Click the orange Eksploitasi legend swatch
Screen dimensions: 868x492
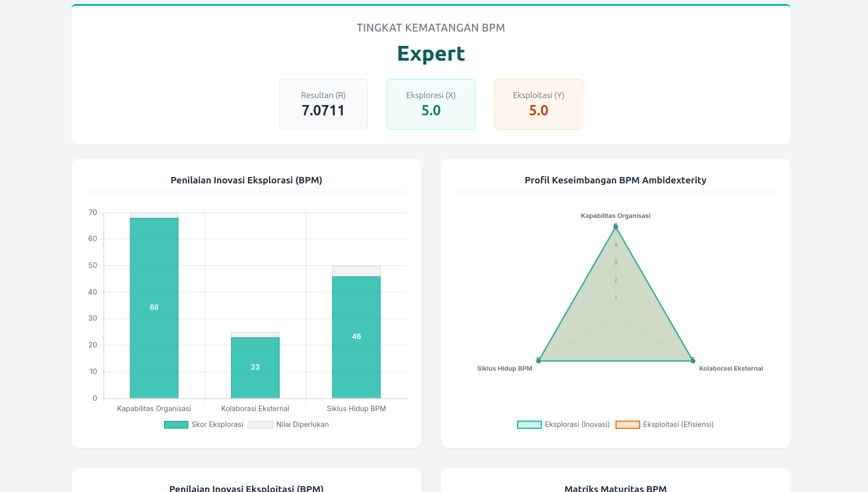click(627, 425)
